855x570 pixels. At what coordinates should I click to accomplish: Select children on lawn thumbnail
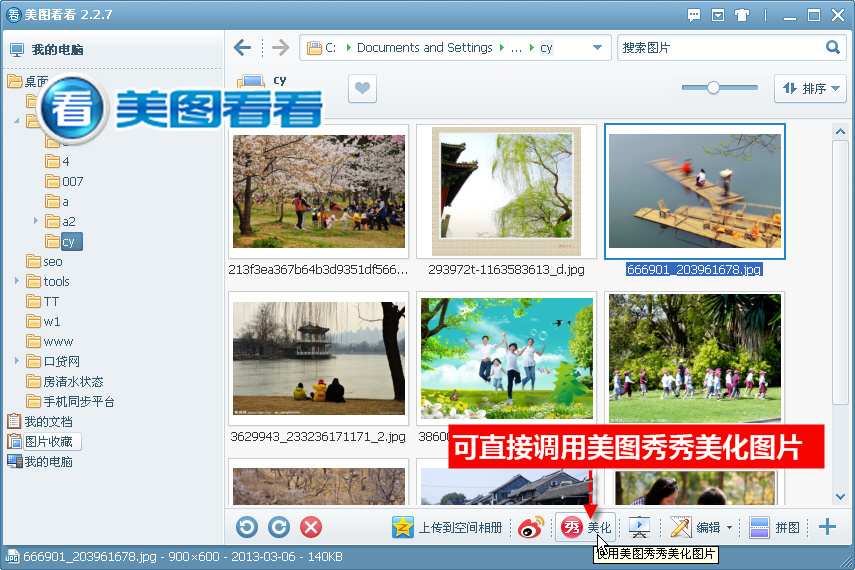coord(695,358)
